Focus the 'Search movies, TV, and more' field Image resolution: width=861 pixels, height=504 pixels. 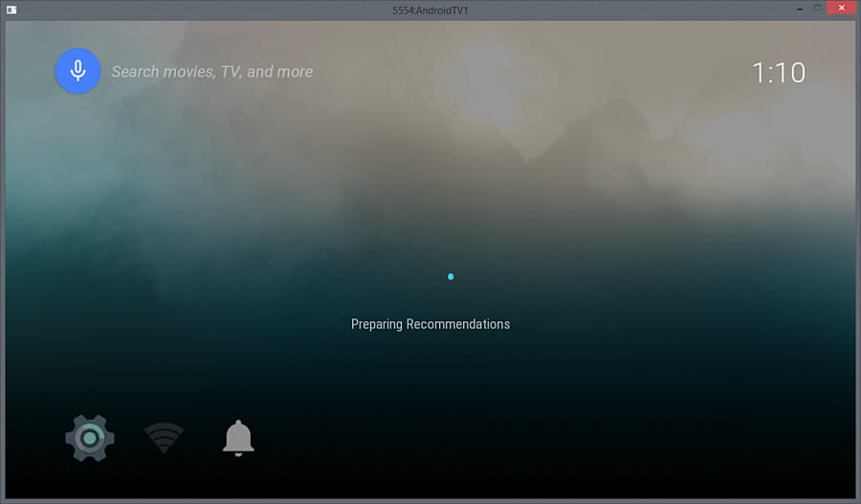(x=212, y=72)
